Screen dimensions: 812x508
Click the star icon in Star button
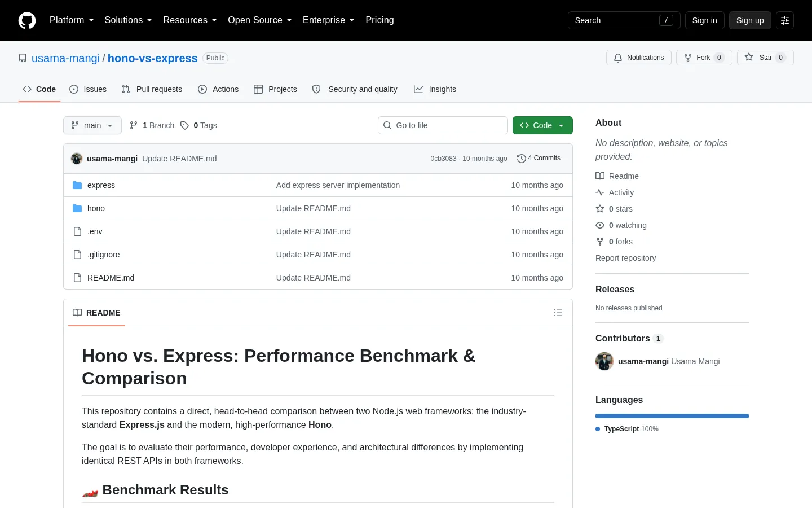coord(749,57)
